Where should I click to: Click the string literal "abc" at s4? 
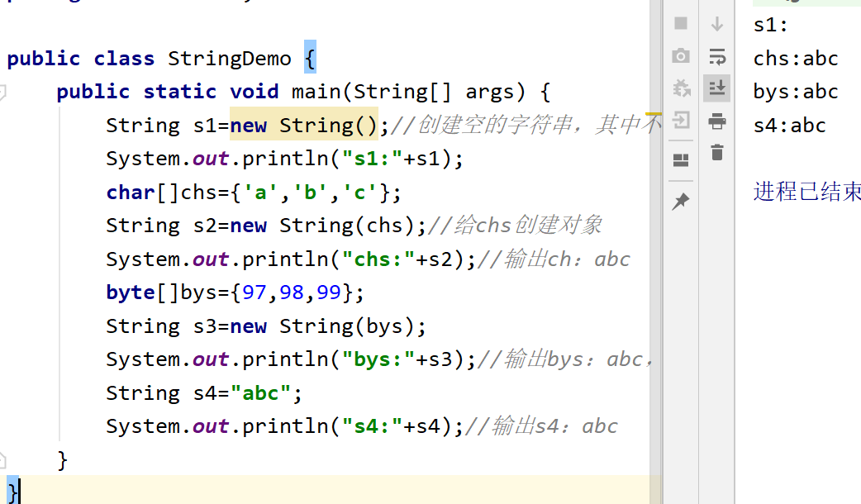pyautogui.click(x=263, y=392)
